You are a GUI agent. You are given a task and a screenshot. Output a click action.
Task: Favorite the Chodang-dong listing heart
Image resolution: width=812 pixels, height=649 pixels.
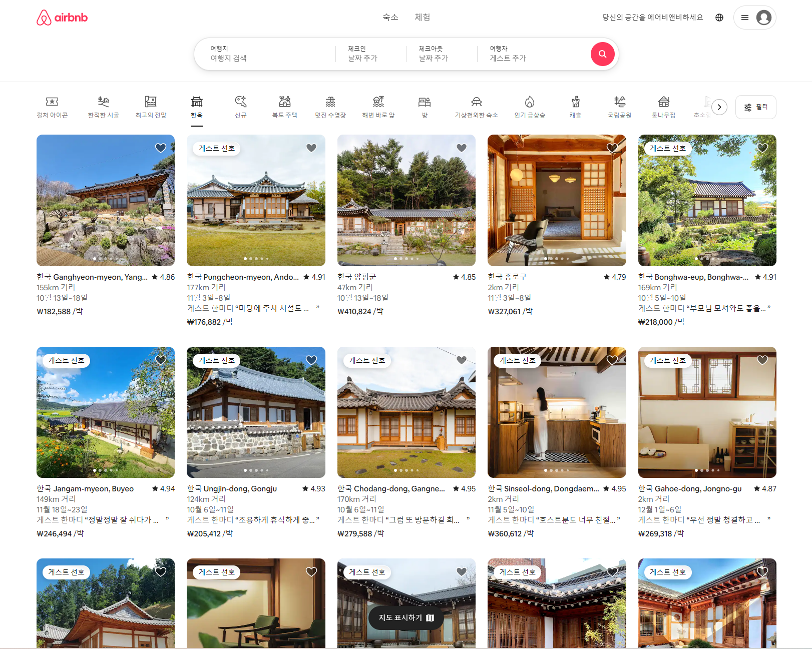[462, 360]
